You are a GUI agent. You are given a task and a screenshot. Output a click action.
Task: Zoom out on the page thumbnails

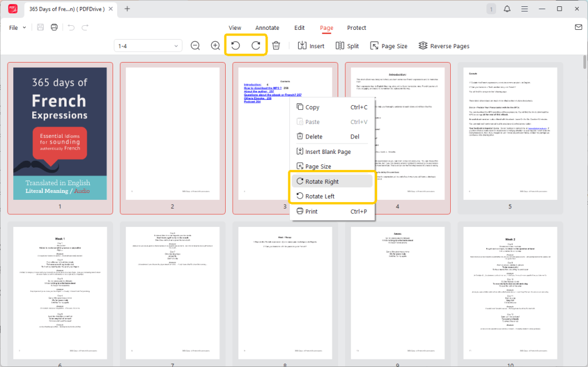195,45
